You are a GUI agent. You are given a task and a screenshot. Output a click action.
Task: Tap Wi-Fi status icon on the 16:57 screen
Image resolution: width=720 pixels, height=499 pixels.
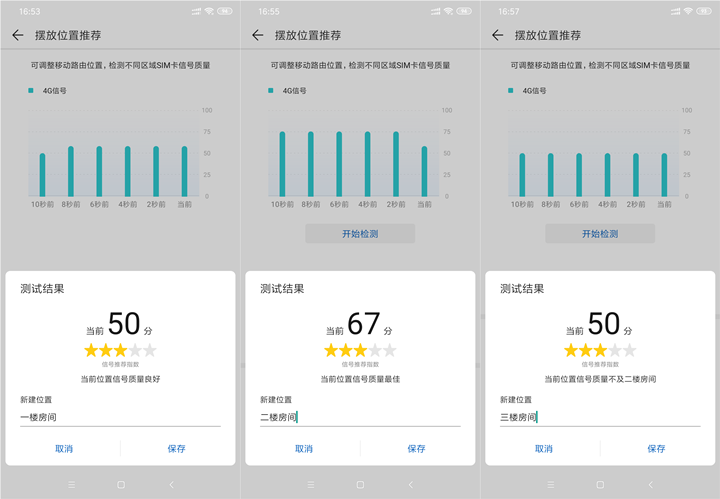tap(688, 10)
